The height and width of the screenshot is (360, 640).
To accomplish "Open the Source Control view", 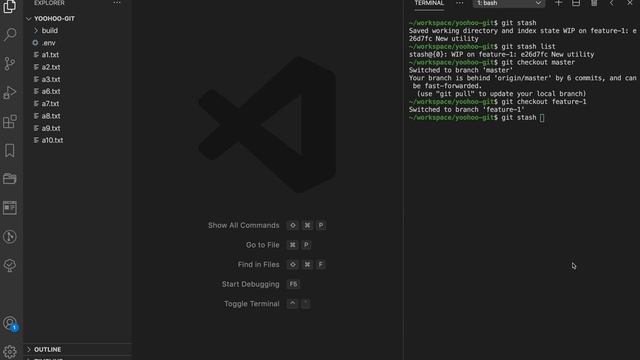I will click(x=10, y=64).
